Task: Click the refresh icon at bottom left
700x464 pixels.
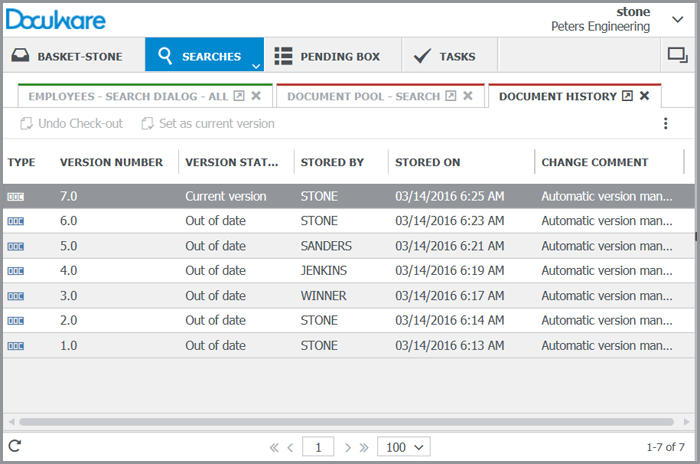Action: (x=15, y=446)
